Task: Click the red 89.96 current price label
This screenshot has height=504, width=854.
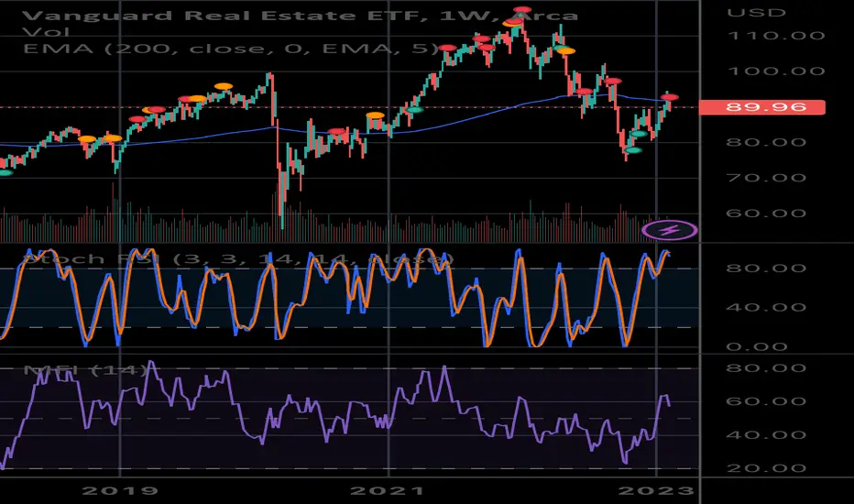Action: [x=762, y=107]
